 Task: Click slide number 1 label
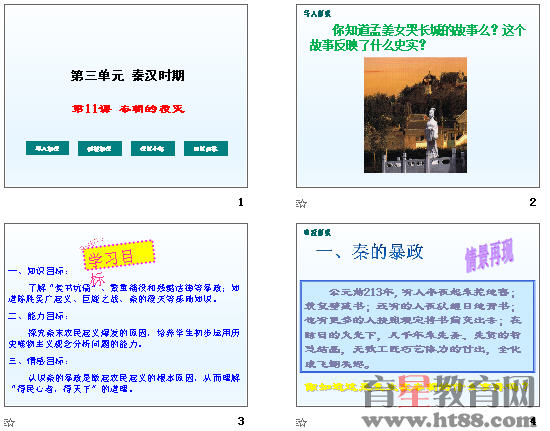point(241,202)
